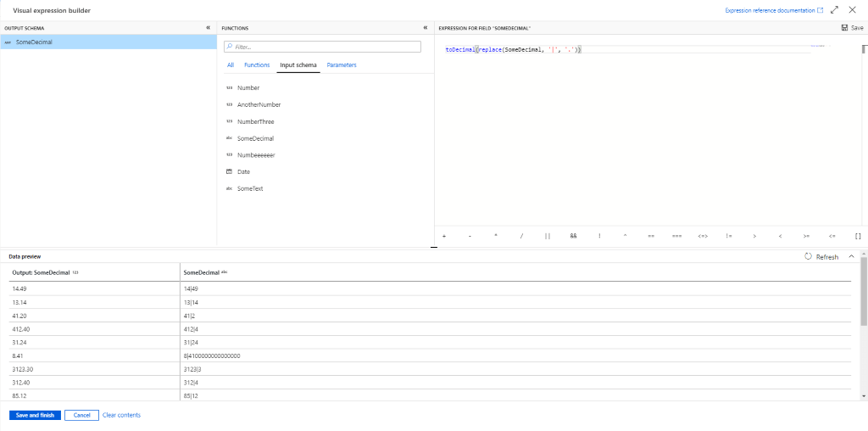Insert the SomeDecimal input column
Image resolution: width=868 pixels, height=431 pixels.
coord(255,138)
